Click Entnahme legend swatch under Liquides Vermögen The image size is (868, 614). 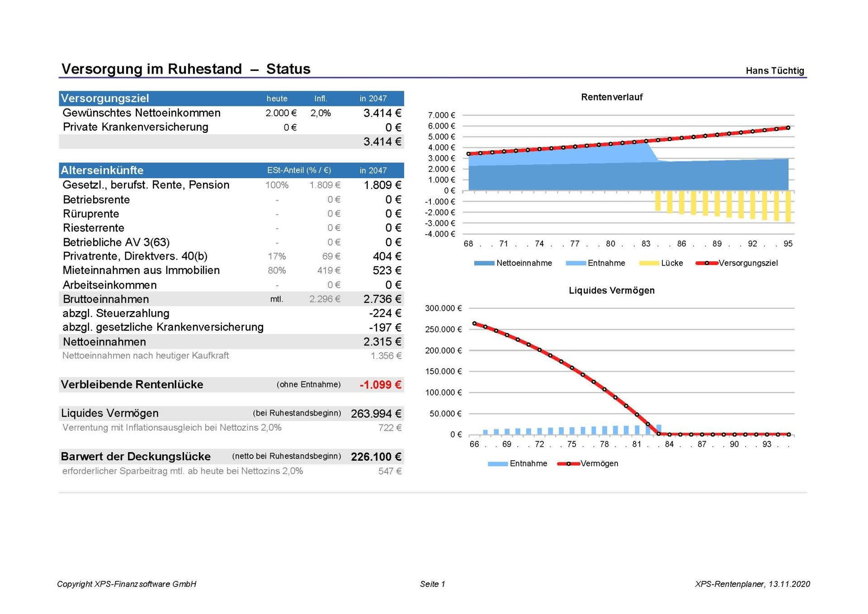tap(497, 463)
